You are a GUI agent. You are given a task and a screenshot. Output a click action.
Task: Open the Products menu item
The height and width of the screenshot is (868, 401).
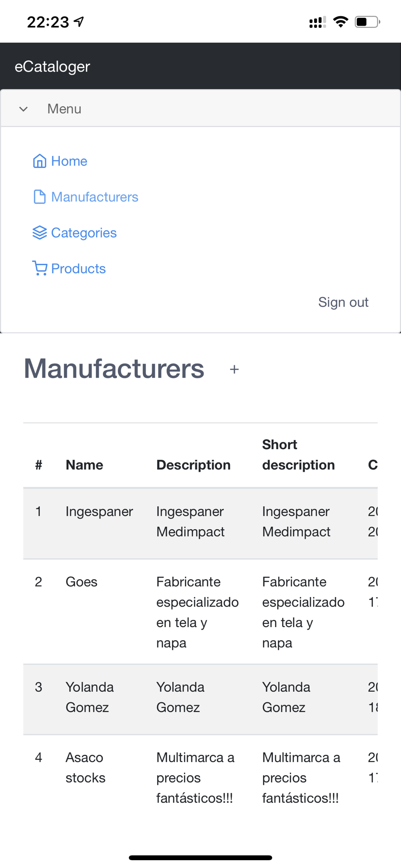[78, 269]
